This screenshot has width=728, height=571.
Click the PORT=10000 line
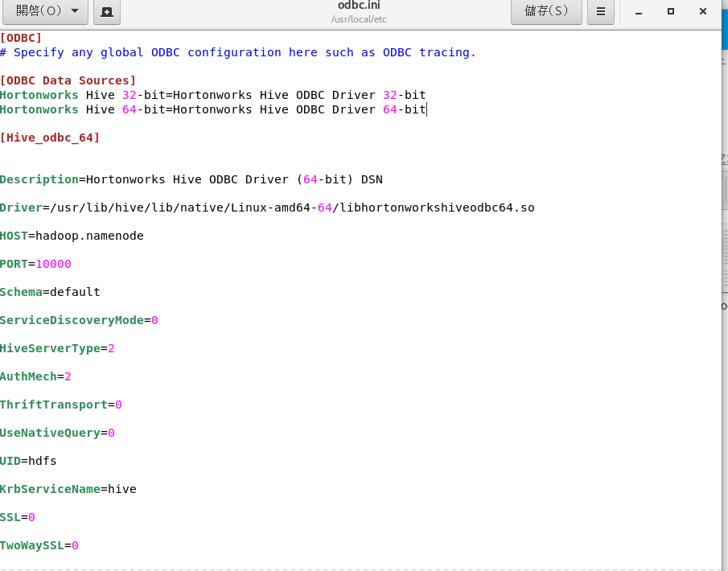click(x=35, y=264)
